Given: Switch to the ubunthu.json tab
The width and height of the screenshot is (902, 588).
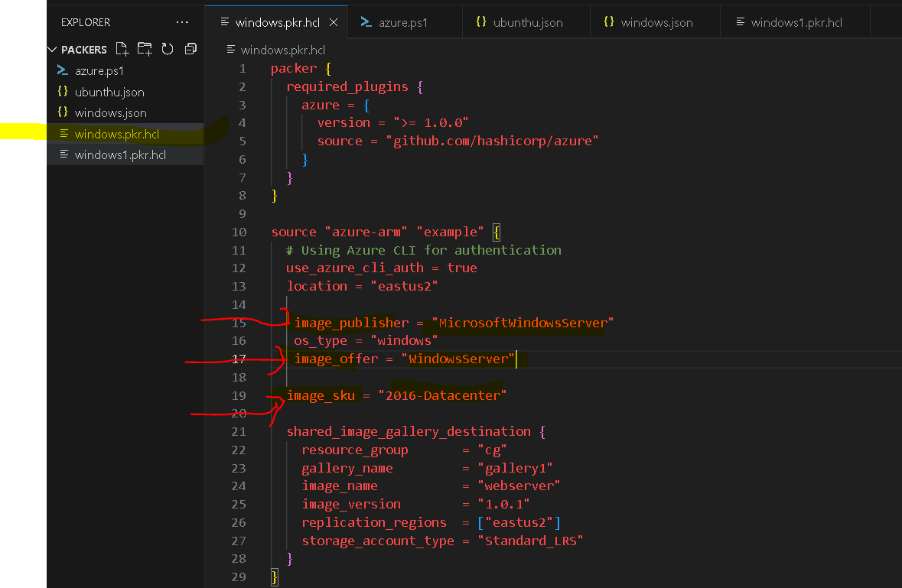Looking at the screenshot, I should pyautogui.click(x=526, y=22).
